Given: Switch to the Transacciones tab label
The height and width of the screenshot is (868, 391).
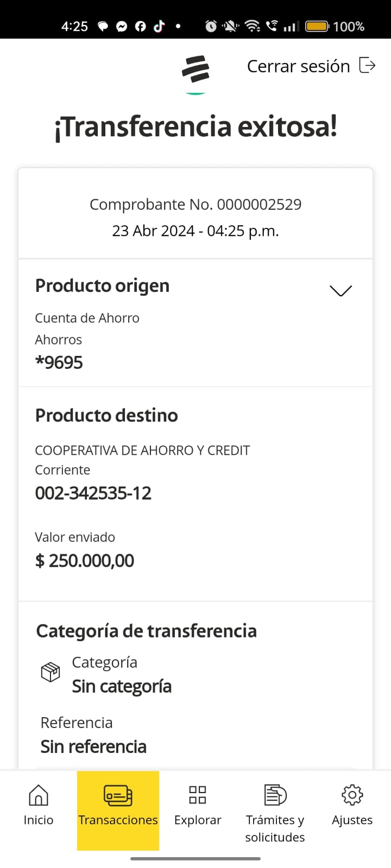Looking at the screenshot, I should tap(118, 820).
